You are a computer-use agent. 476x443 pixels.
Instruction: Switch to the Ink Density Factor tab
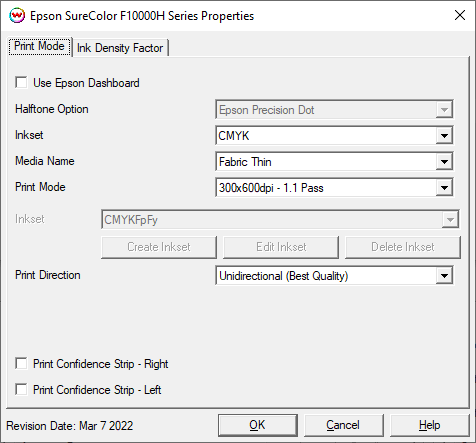click(120, 48)
